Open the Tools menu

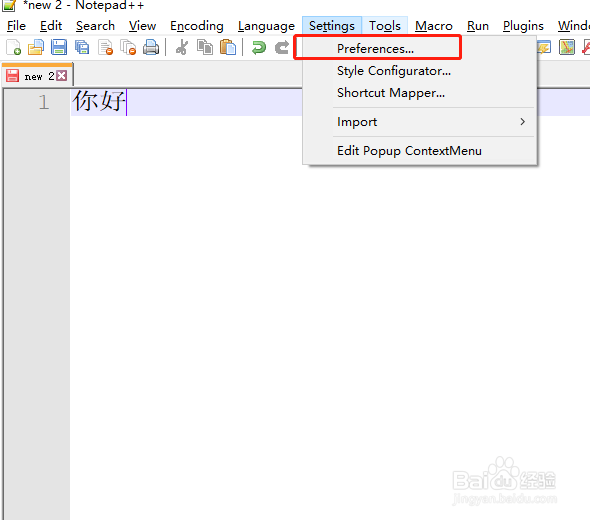[385, 26]
